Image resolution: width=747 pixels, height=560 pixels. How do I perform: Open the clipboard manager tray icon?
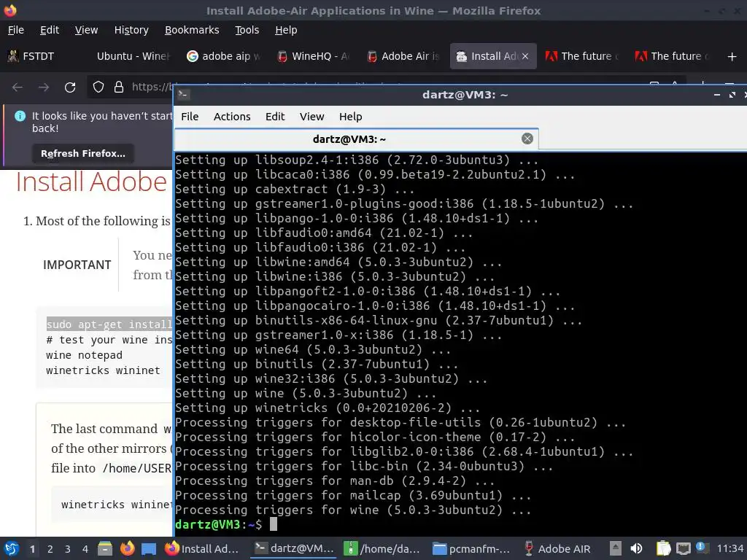pyautogui.click(x=662, y=548)
